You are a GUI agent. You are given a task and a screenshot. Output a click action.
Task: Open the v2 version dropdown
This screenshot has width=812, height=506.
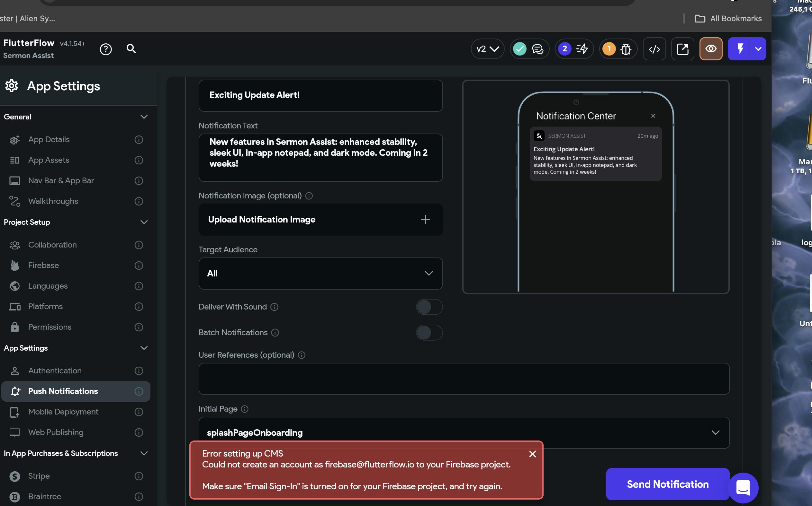(x=487, y=49)
